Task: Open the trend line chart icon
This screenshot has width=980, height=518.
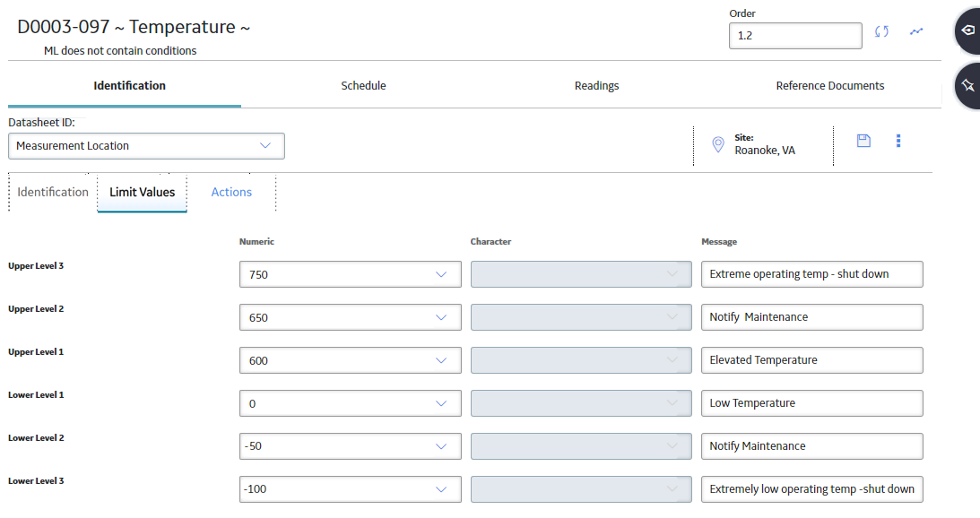Action: 916,31
